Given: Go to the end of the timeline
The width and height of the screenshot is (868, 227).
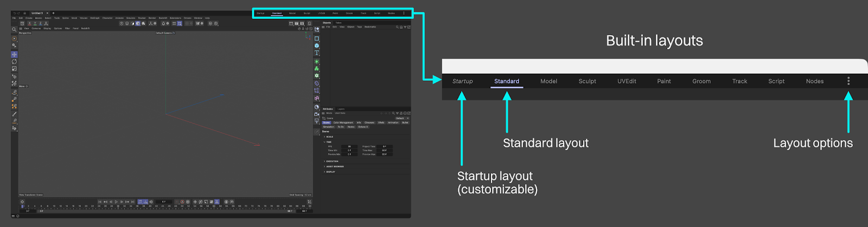Looking at the screenshot, I should tap(132, 202).
